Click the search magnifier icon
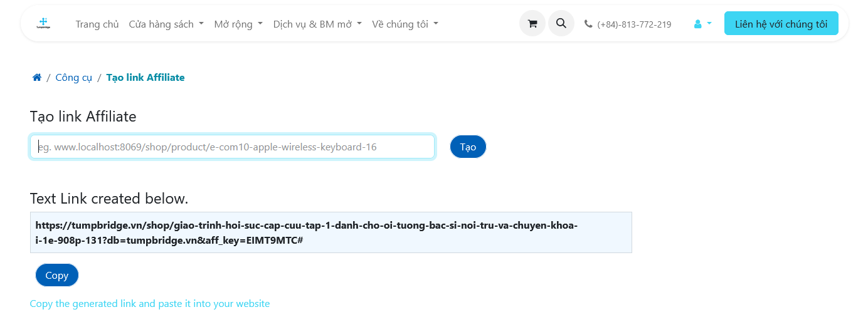Image resolution: width=868 pixels, height=322 pixels. [x=561, y=24]
